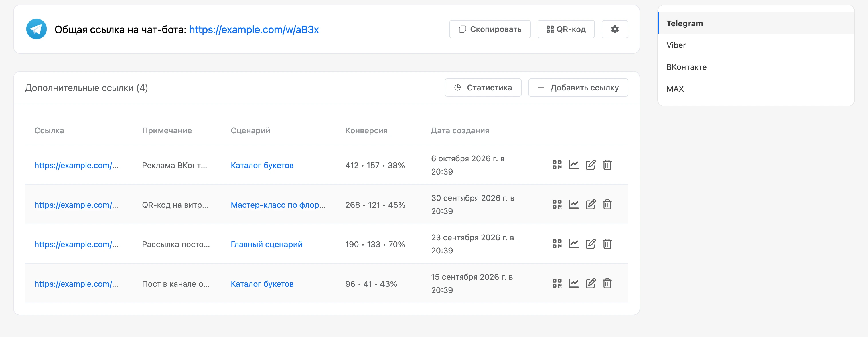Delete the Пост в канале link
This screenshot has height=337, width=868.
(607, 283)
